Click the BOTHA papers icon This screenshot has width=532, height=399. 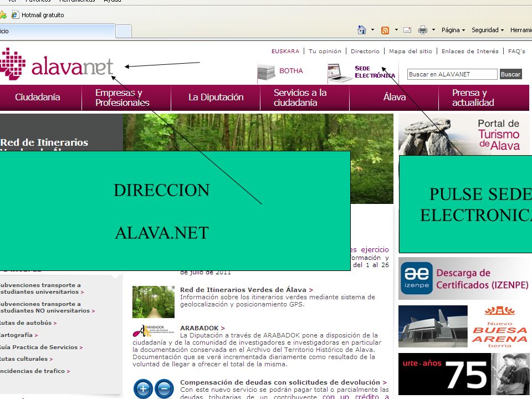click(x=266, y=72)
